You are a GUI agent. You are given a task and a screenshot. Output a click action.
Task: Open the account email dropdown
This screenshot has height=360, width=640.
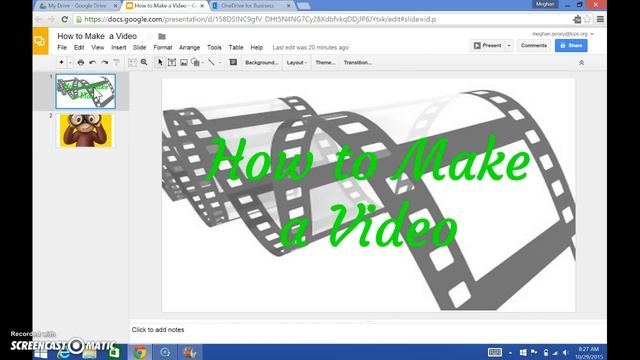pos(562,34)
